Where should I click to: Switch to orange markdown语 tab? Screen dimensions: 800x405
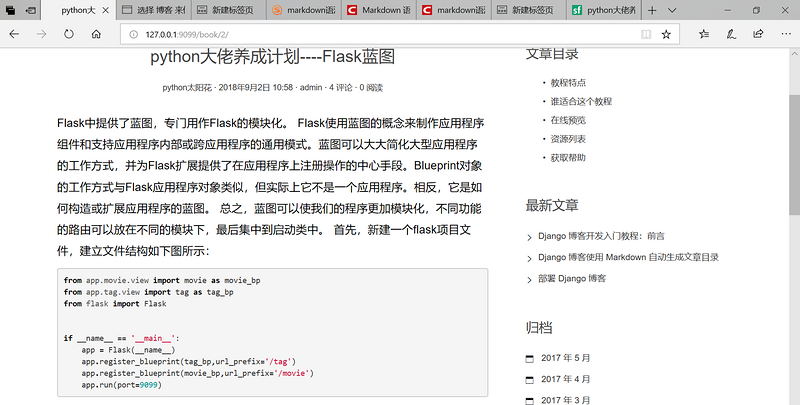304,10
